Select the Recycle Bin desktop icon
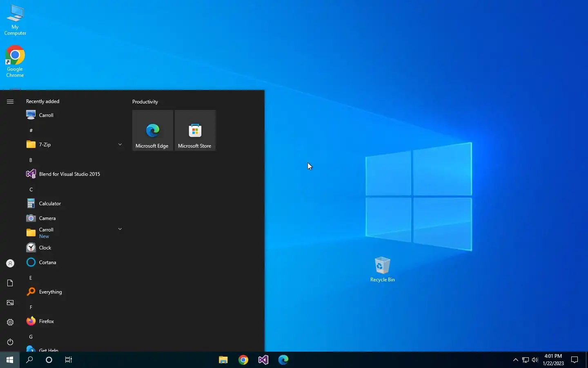The width and height of the screenshot is (588, 368). 383,269
